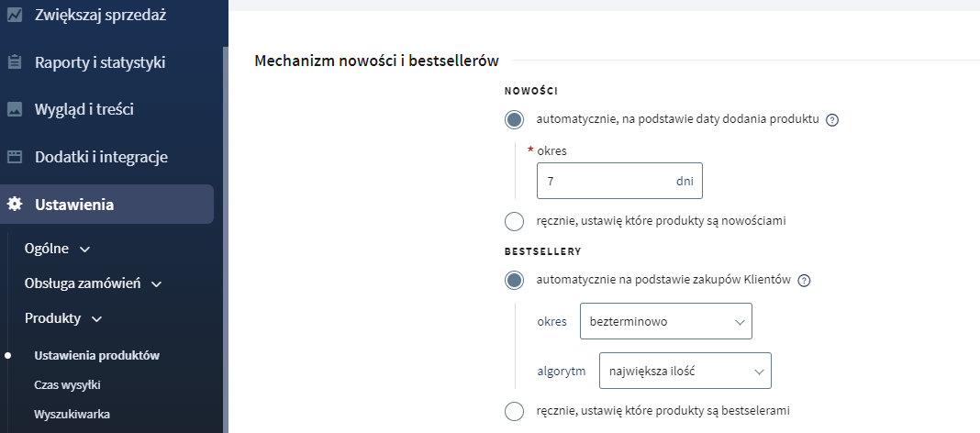Click the Raporty i statystyki clipboard icon
The height and width of the screenshot is (433, 980).
click(15, 62)
